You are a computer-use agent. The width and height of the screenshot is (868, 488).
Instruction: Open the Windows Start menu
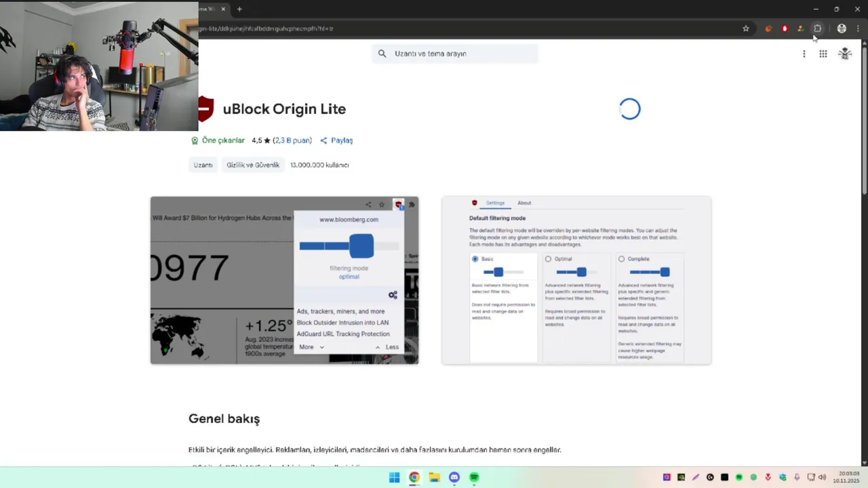tap(394, 477)
